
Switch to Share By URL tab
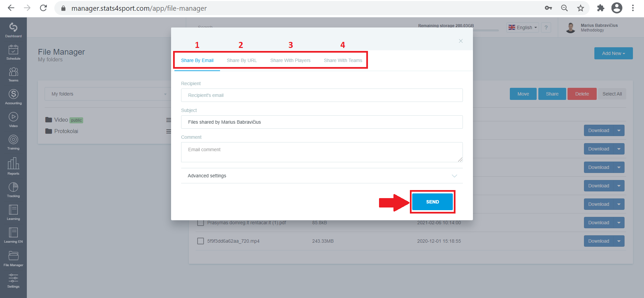242,60
